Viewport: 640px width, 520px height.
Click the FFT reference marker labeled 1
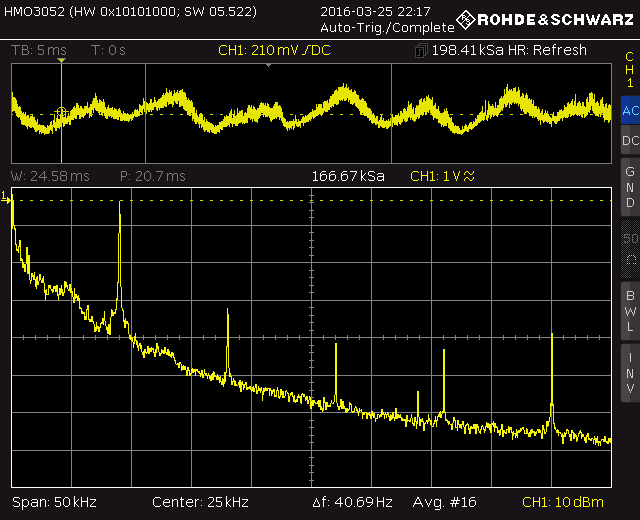[6, 196]
